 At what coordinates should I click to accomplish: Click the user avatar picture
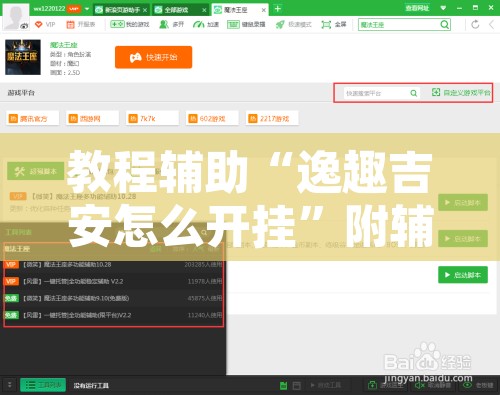(x=16, y=17)
